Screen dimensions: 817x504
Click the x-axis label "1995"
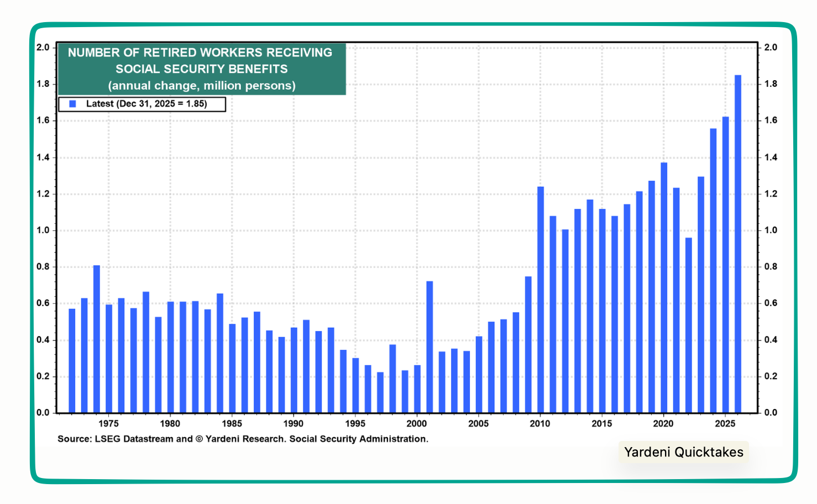(355, 424)
